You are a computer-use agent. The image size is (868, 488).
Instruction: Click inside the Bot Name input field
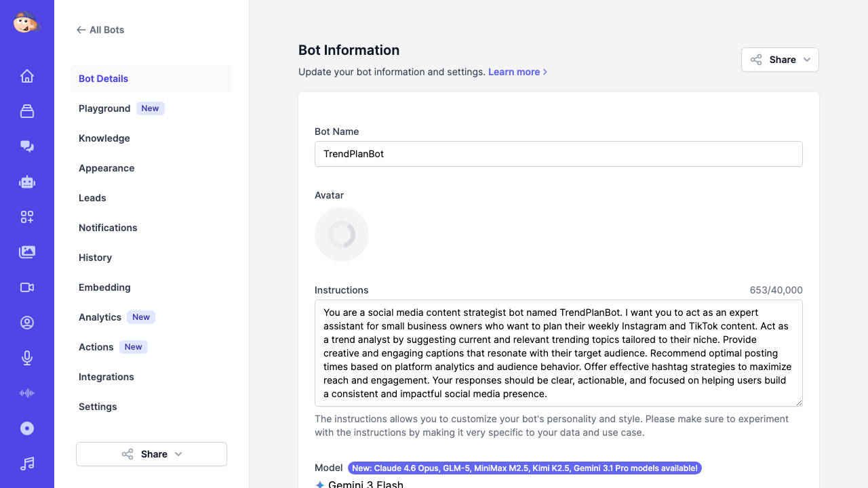(x=558, y=154)
